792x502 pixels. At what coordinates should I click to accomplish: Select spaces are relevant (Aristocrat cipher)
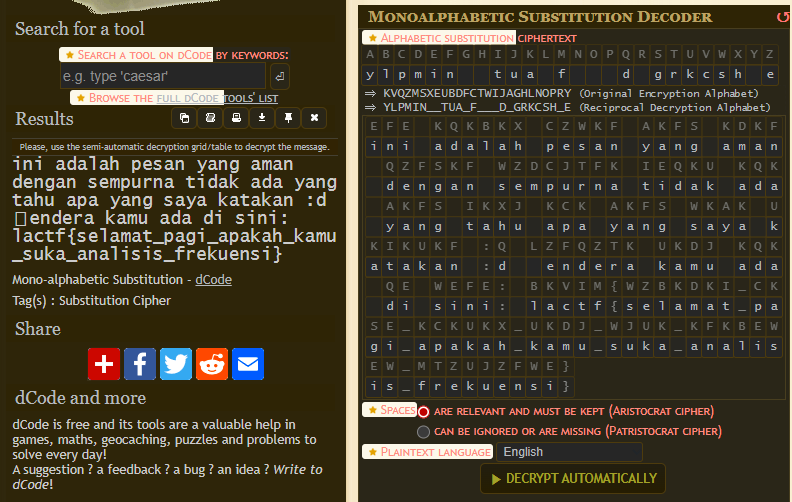[423, 412]
